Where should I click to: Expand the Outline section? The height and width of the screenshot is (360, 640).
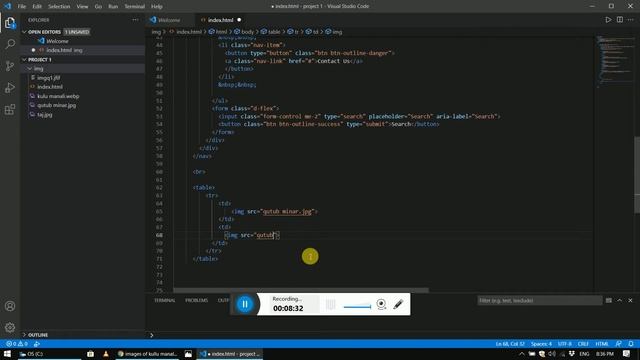(24, 335)
